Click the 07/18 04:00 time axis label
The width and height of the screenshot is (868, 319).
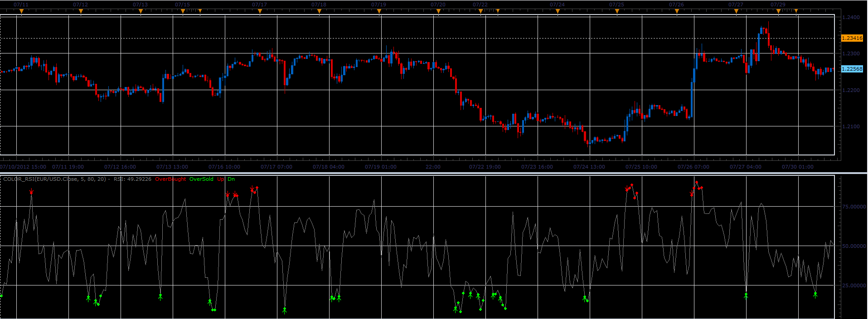[x=329, y=167]
